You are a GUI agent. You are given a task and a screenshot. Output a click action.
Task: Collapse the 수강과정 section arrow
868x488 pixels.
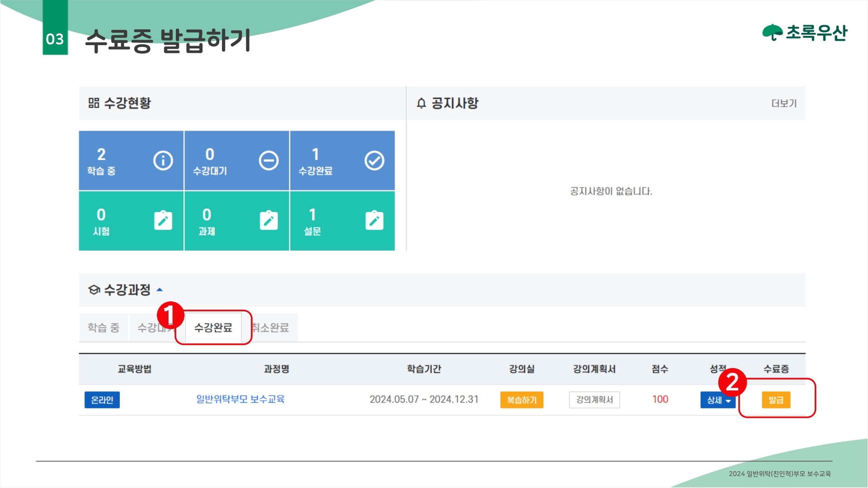[160, 290]
